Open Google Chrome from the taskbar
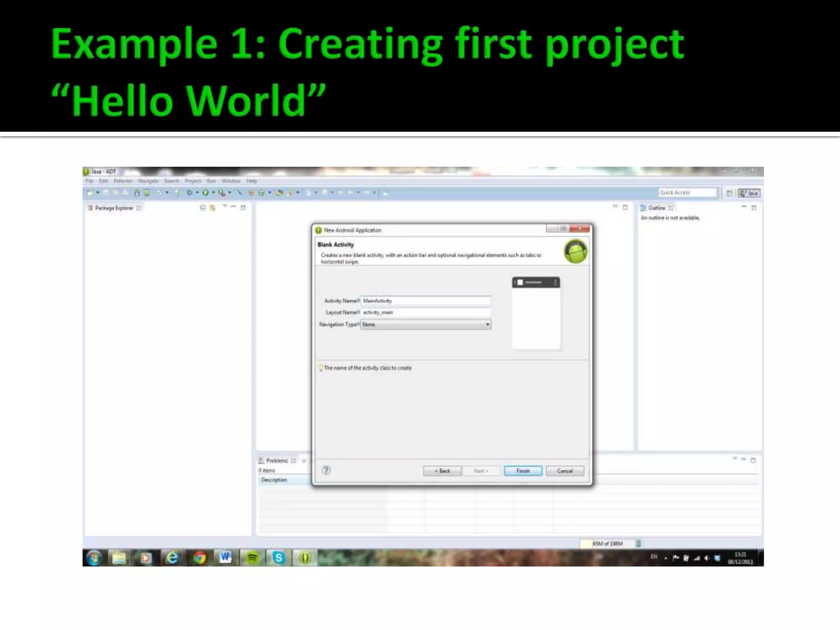The width and height of the screenshot is (840, 630). click(200, 558)
